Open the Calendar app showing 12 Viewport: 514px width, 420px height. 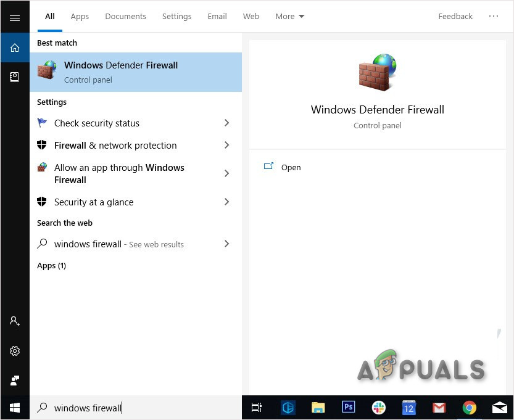coord(408,408)
